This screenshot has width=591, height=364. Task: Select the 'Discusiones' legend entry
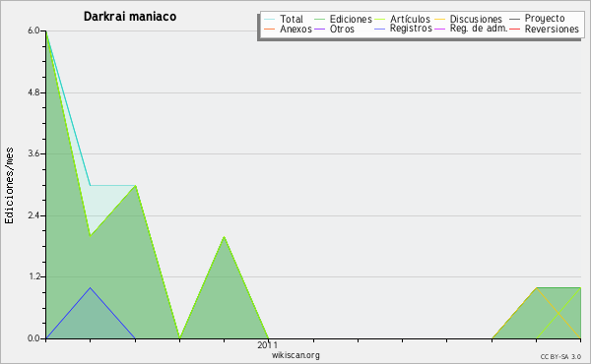pos(476,19)
